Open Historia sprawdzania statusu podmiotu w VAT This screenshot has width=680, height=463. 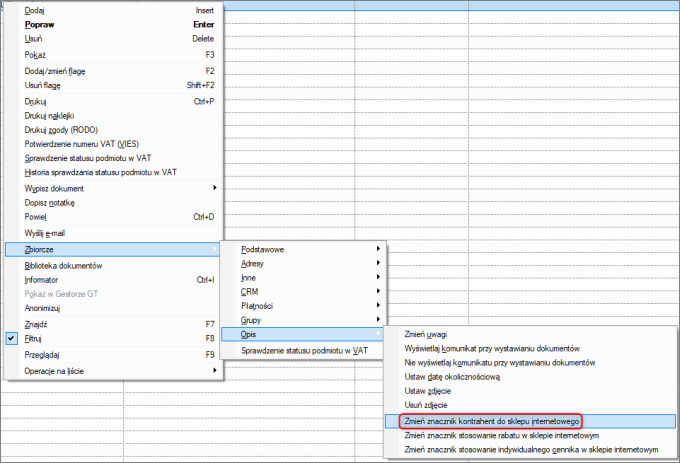[113, 172]
